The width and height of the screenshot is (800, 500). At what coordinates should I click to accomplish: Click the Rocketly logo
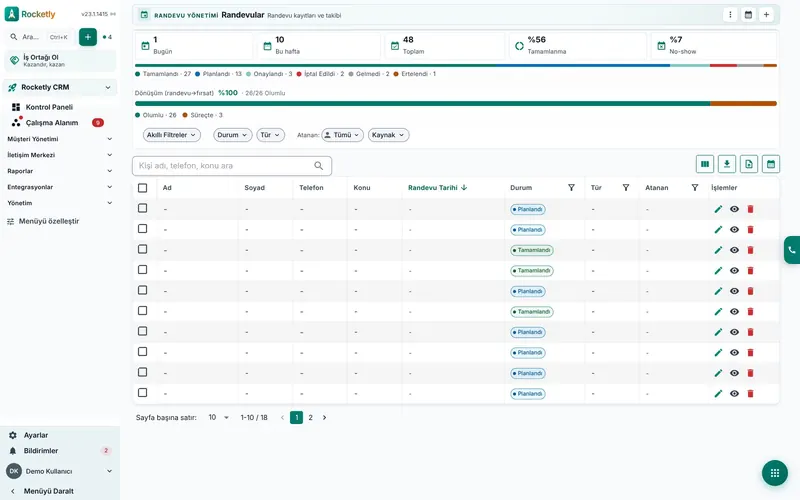coord(30,14)
